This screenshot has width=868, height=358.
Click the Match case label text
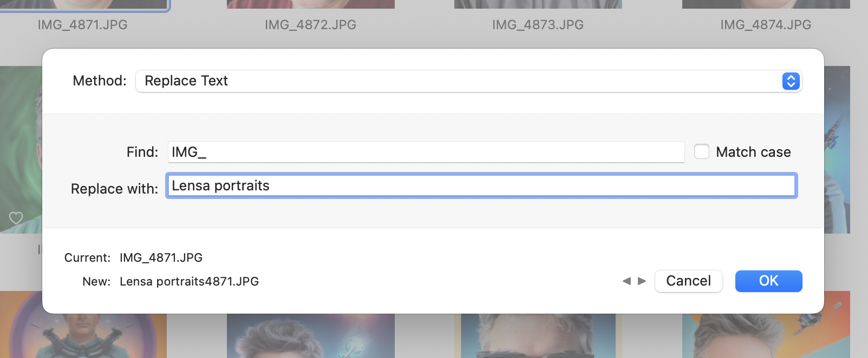click(x=753, y=152)
